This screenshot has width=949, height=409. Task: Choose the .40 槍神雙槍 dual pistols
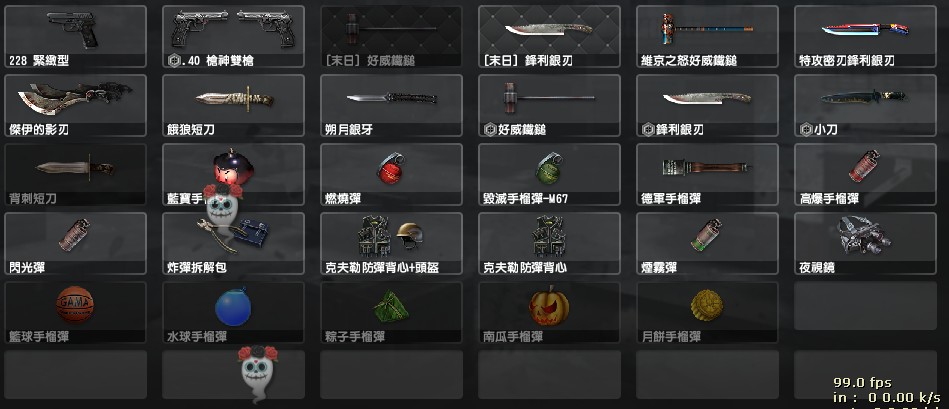[233, 36]
